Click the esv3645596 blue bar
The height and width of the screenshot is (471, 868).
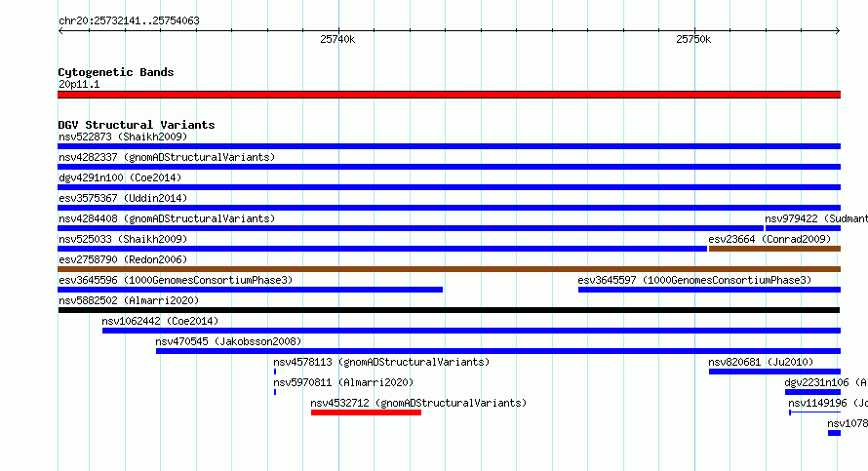coord(251,290)
